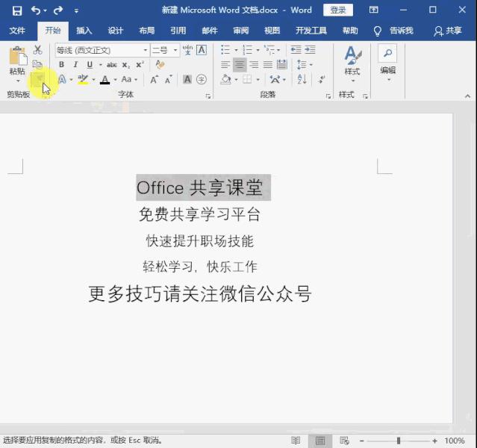
Task: Copy selection using the copy icon
Action: coord(37,64)
